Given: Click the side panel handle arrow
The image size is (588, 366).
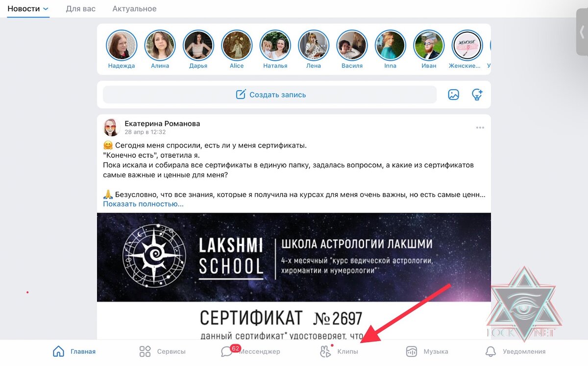Looking at the screenshot, I should click(x=582, y=32).
